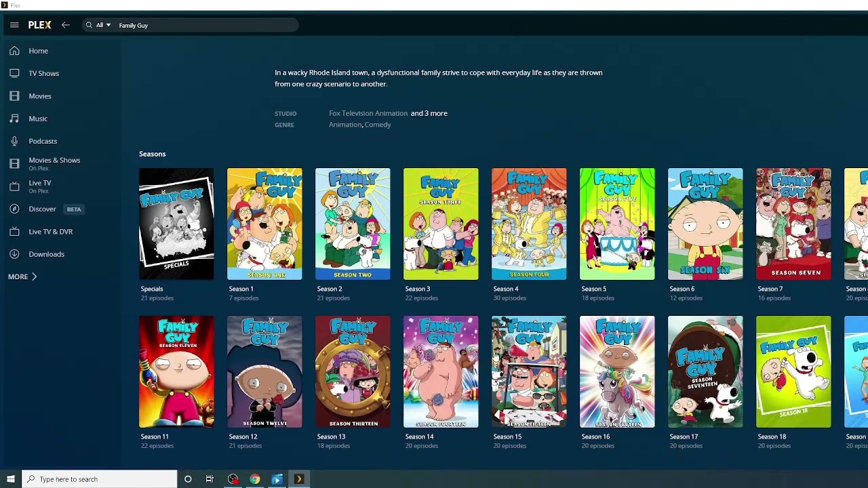Click the Plex logo

39,25
